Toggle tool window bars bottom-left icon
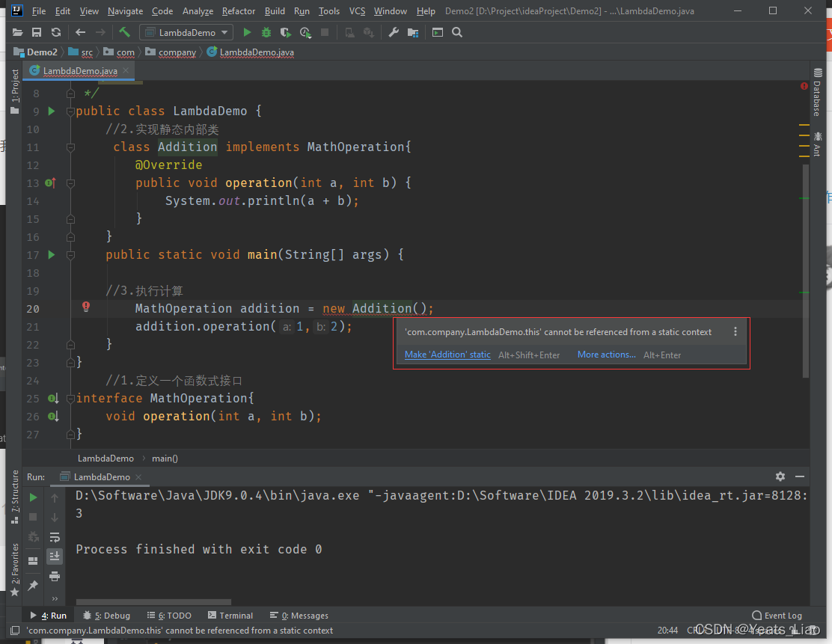 tap(16, 631)
